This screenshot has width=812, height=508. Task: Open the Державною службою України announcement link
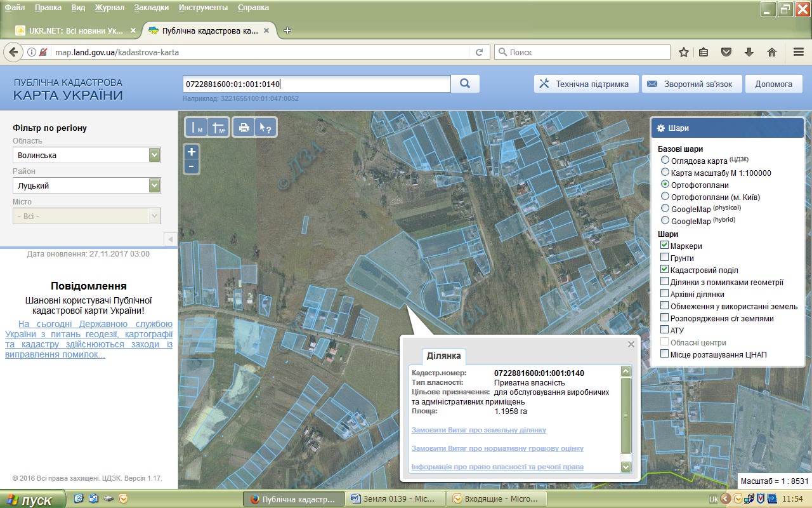tap(89, 339)
